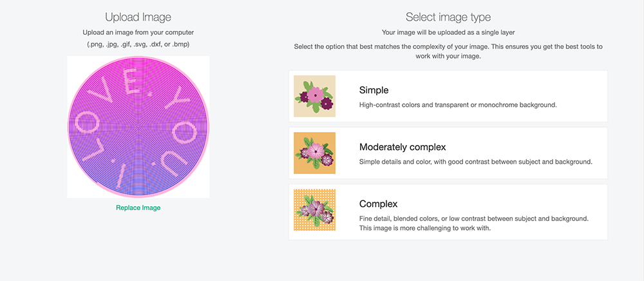
Task: Click the "Fine detail, blended colors" description text
Action: [475, 218]
